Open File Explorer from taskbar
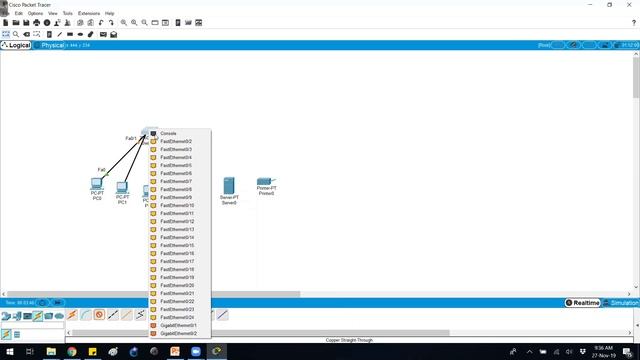Image resolution: width=640 pixels, height=360 pixels. [51, 351]
